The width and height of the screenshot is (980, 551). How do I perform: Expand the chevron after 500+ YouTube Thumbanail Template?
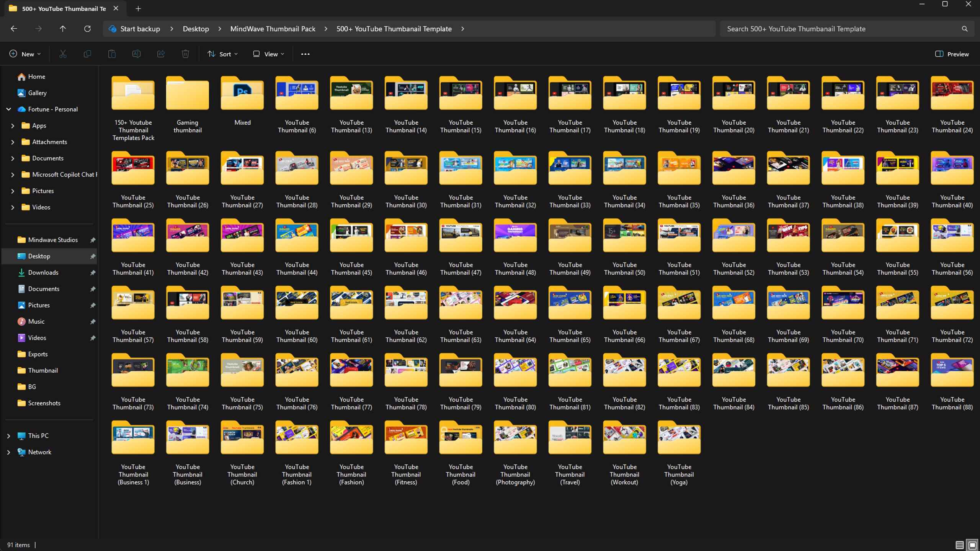462,29
